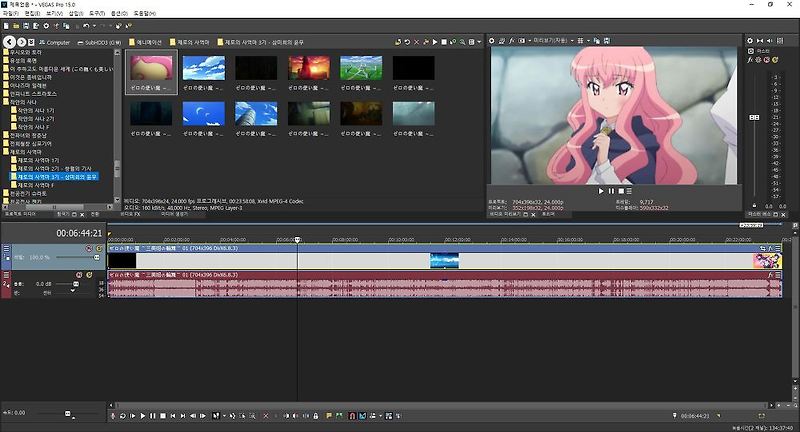Solo the video track
The height and width of the screenshot is (432, 800).
coord(99,248)
